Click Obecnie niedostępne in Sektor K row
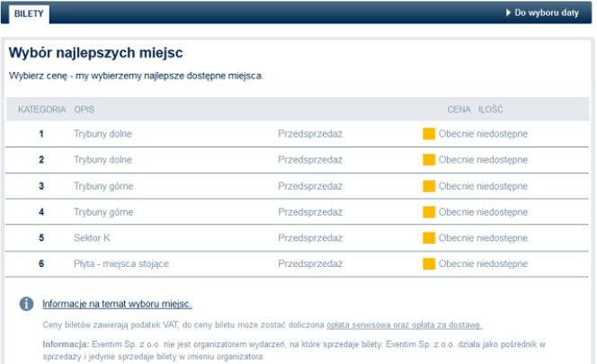The height and width of the screenshot is (364, 597). point(483,238)
